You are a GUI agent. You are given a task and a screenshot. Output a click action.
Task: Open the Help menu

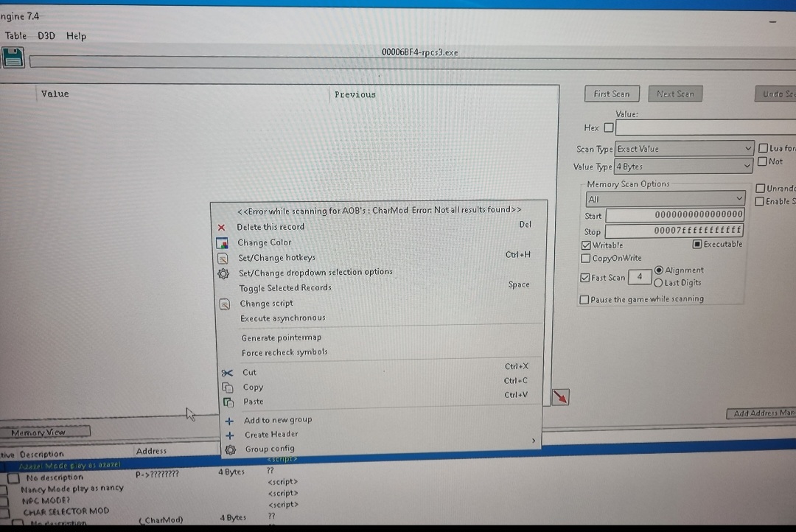tap(76, 35)
